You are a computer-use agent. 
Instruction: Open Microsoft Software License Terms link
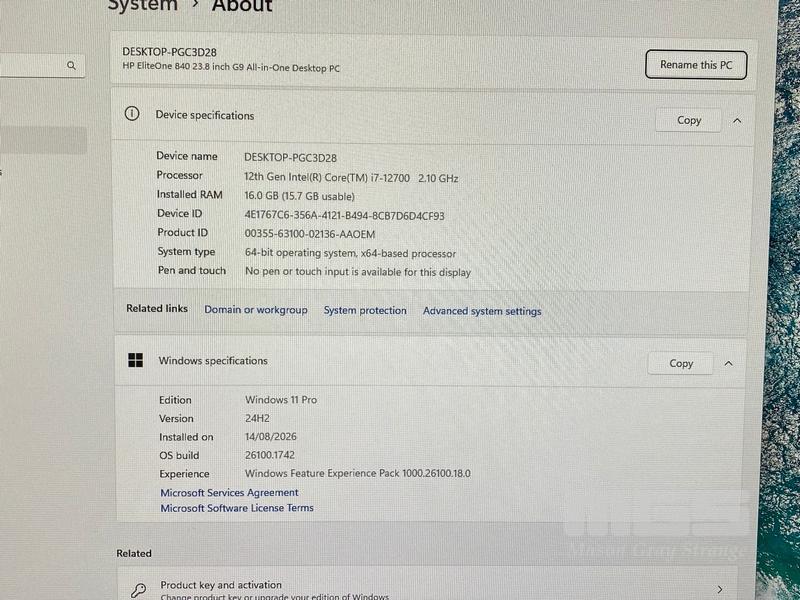pos(237,508)
